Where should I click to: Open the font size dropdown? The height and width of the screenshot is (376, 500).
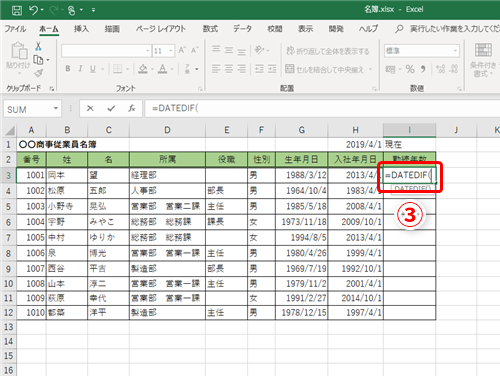[x=171, y=51]
